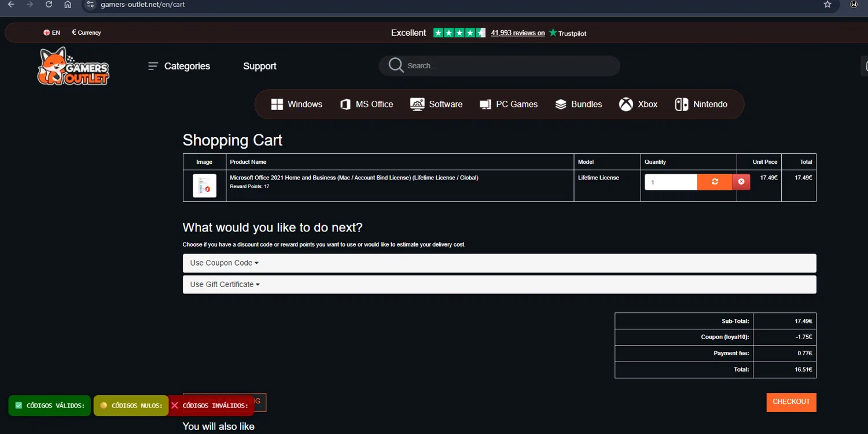Viewport: 868px width, 434px height.
Task: Click the Total value 16.51€
Action: point(803,369)
